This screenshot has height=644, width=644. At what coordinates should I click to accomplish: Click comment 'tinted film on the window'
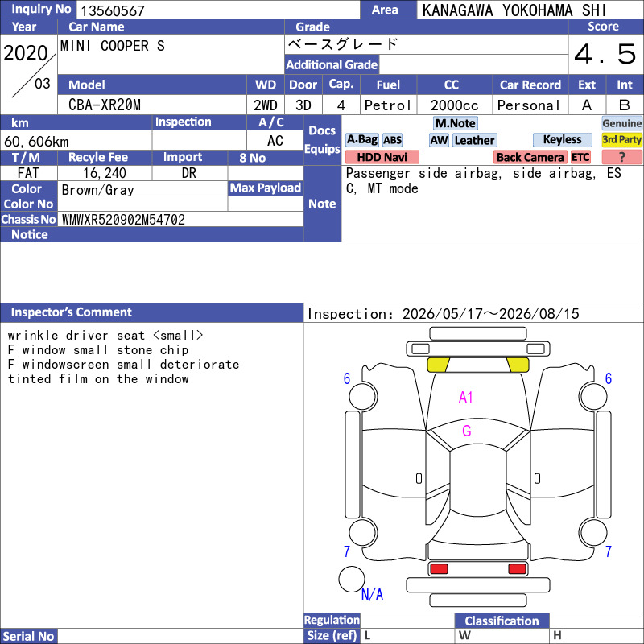click(x=98, y=378)
